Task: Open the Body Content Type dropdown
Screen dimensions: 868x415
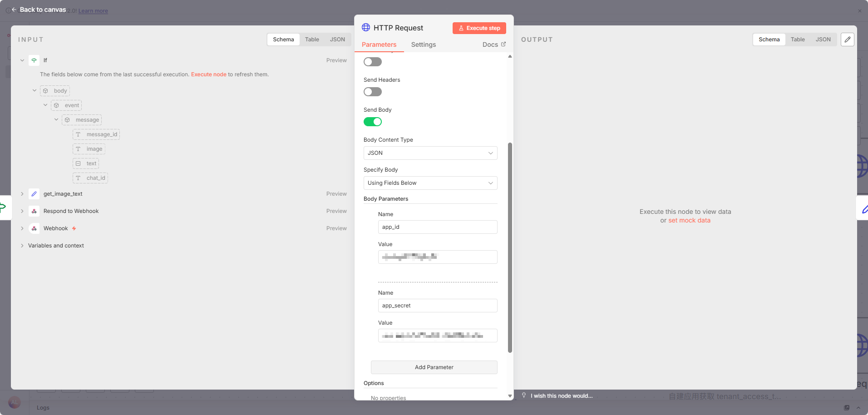Action: coord(430,153)
